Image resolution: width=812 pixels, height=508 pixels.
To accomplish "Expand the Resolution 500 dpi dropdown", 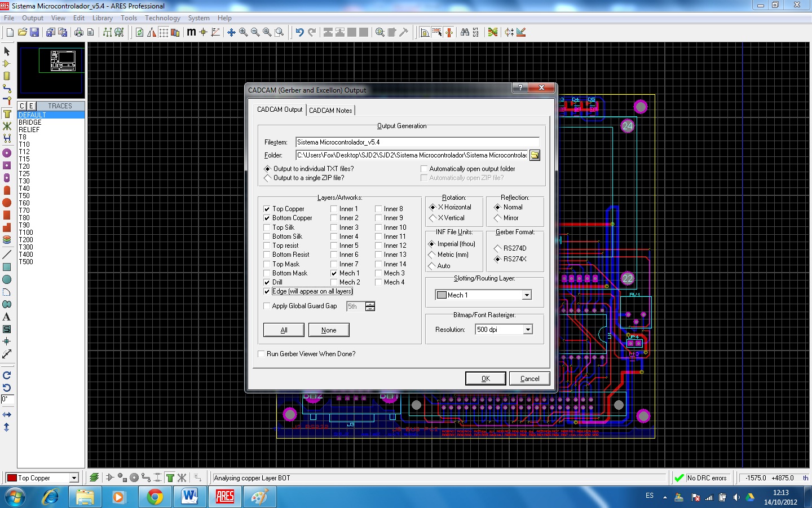I will click(x=528, y=330).
